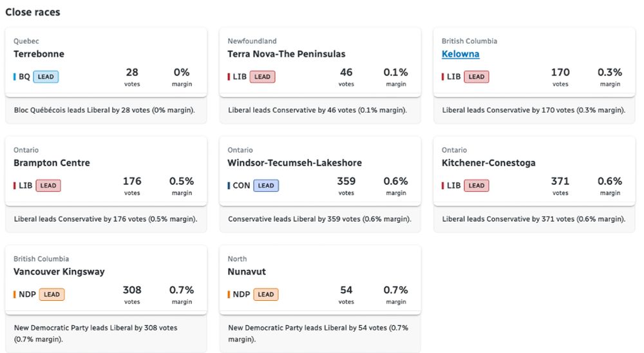Click the Close races section heading
644x353 pixels.
coord(32,12)
